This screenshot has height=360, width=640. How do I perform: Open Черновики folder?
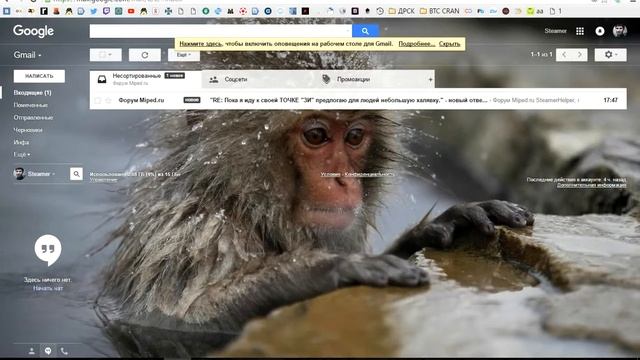[x=28, y=130]
